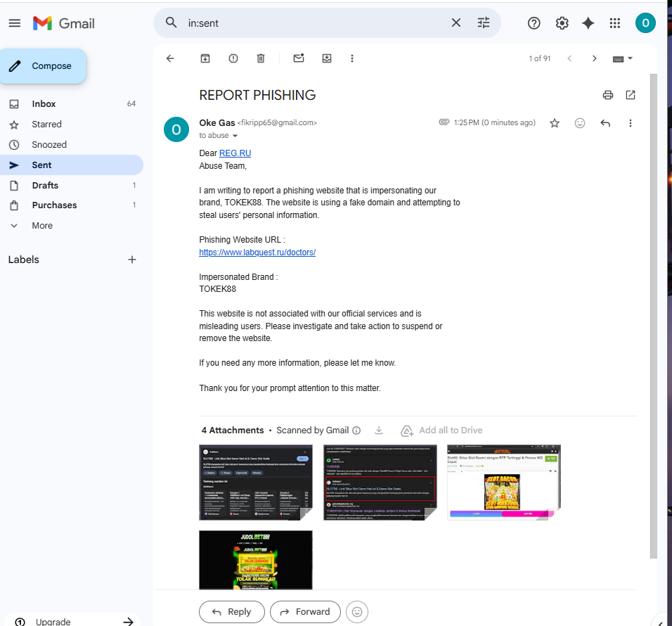
Task: Open the account avatar menu
Action: tap(645, 23)
